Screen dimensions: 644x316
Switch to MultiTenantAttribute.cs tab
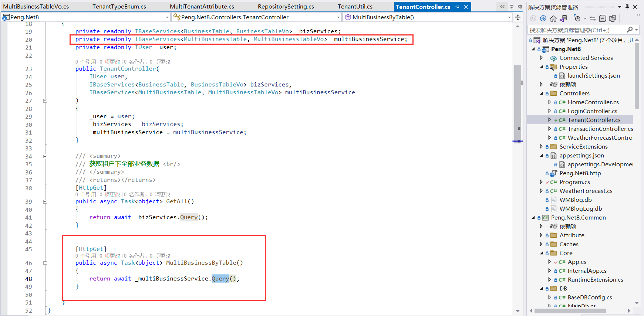[x=202, y=7]
